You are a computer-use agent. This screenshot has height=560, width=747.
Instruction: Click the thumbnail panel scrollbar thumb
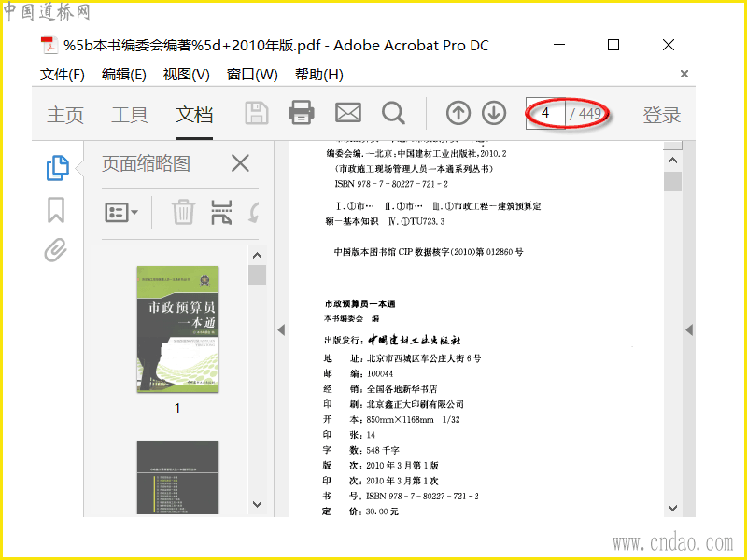258,274
